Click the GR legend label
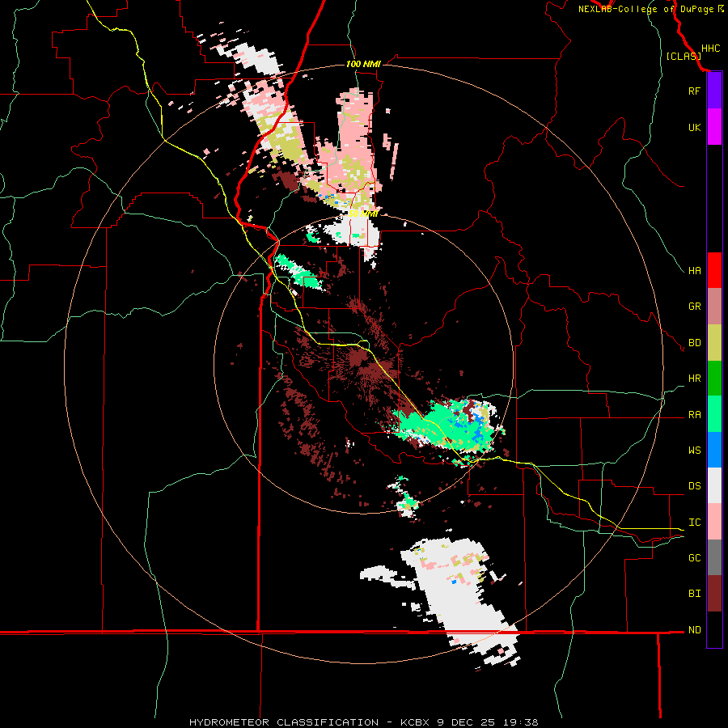 (694, 307)
